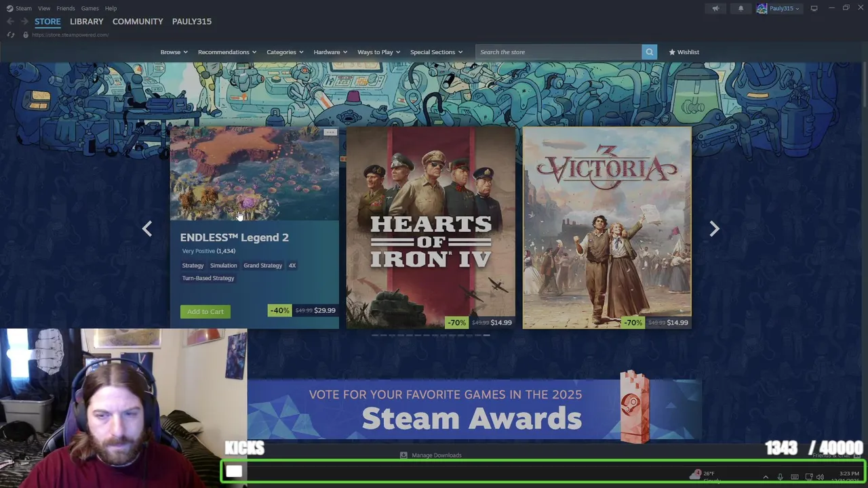
Task: Expand the Special Sections dropdown
Action: pyautogui.click(x=436, y=52)
